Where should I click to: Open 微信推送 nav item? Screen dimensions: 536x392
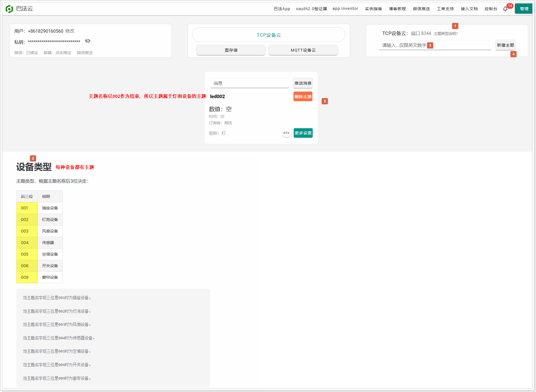421,9
